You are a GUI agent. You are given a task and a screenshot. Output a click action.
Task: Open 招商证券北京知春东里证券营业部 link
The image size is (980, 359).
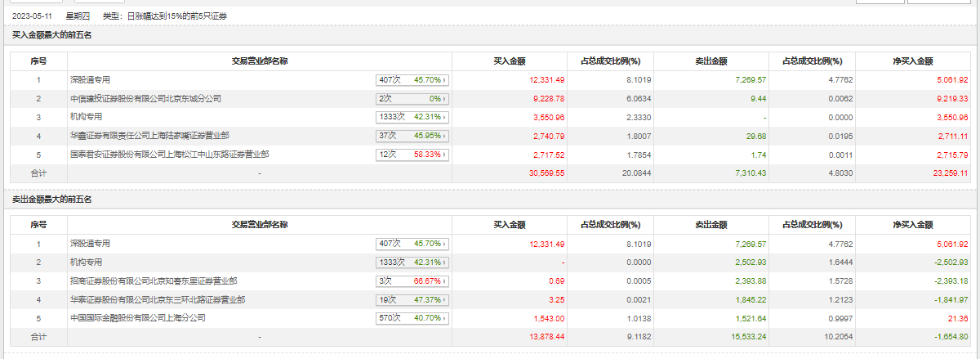[x=154, y=280]
